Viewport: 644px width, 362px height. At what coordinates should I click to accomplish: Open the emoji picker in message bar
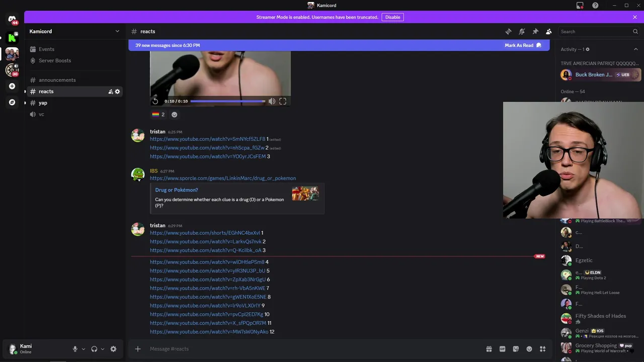[x=529, y=349]
